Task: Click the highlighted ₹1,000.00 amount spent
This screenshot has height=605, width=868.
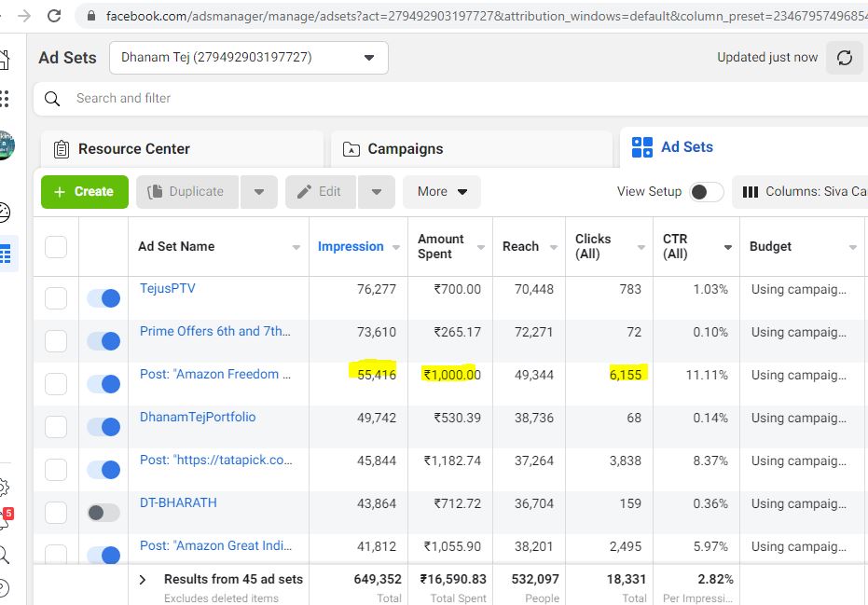Action: 452,375
